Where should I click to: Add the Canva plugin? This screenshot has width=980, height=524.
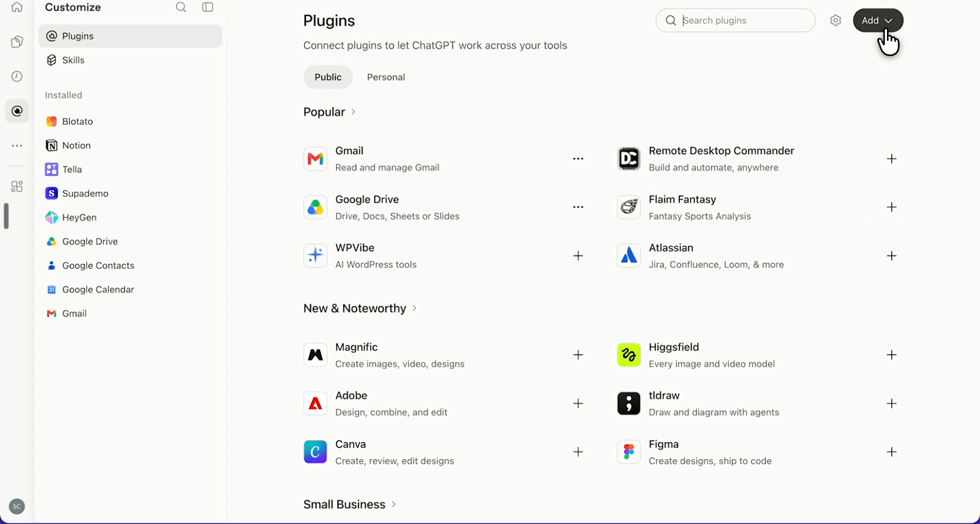point(578,452)
